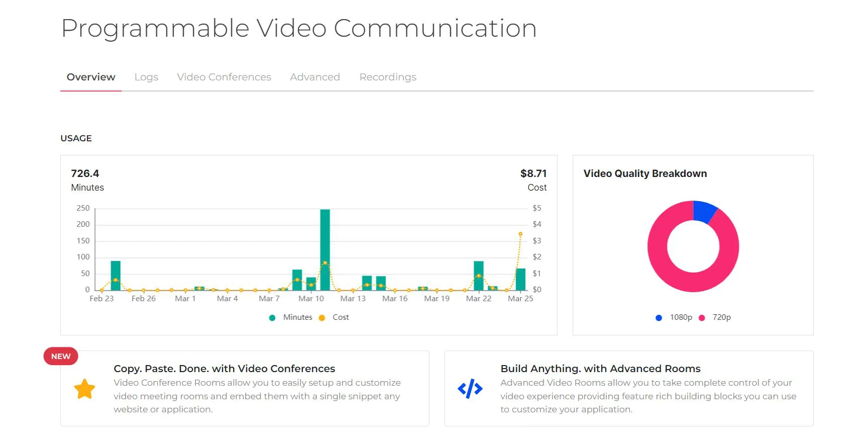The height and width of the screenshot is (441, 868).
Task: Click the yellow star icon
Action: (x=84, y=389)
